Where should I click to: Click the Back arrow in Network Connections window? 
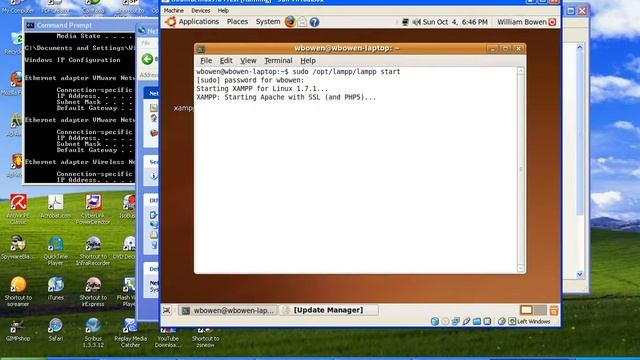point(147,59)
